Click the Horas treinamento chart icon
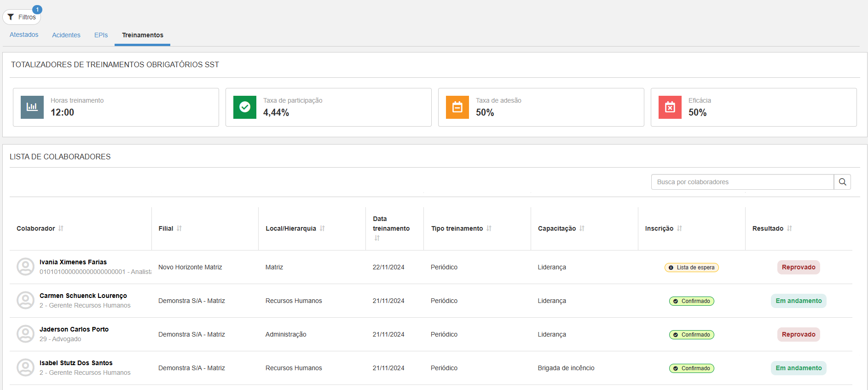This screenshot has width=868, height=390. (32, 107)
